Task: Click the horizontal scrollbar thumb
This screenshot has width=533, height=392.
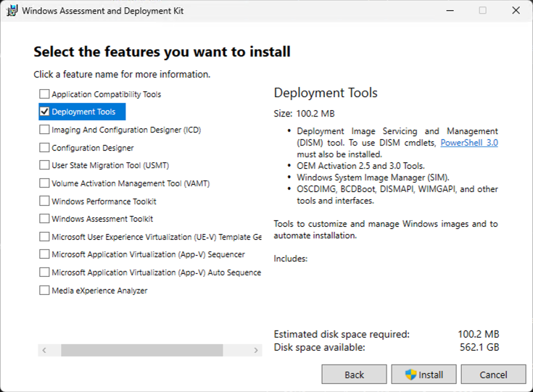Action: (x=141, y=350)
